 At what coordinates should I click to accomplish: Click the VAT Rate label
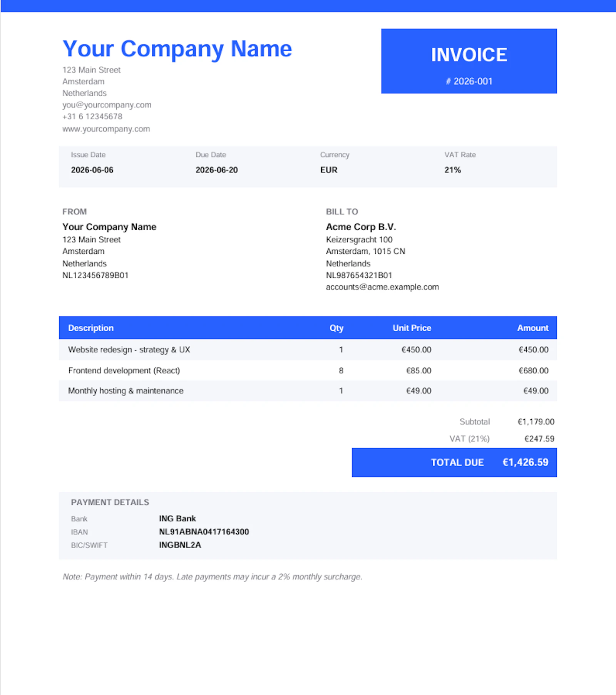point(460,155)
